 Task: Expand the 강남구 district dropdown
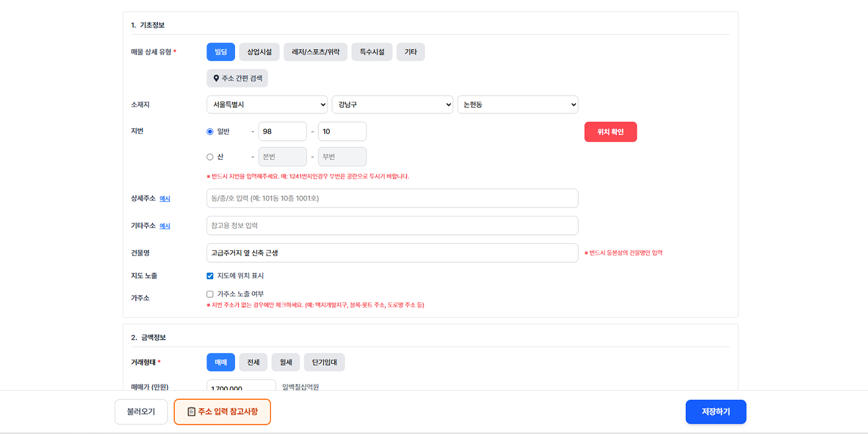pyautogui.click(x=392, y=105)
